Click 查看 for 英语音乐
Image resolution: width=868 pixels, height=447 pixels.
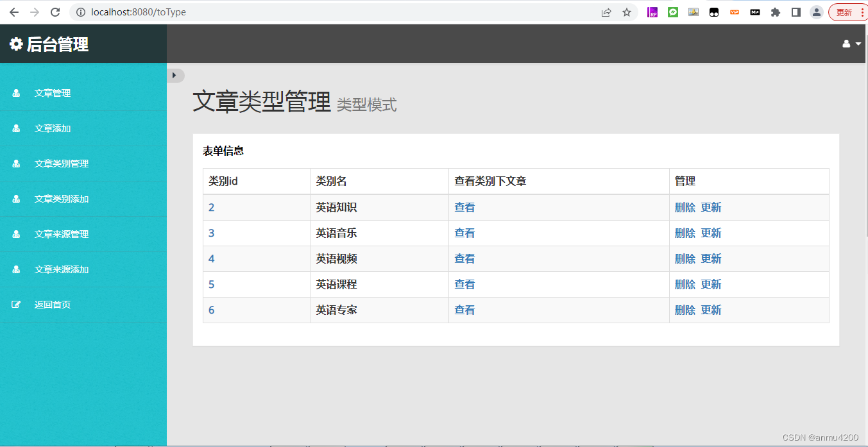(x=464, y=233)
